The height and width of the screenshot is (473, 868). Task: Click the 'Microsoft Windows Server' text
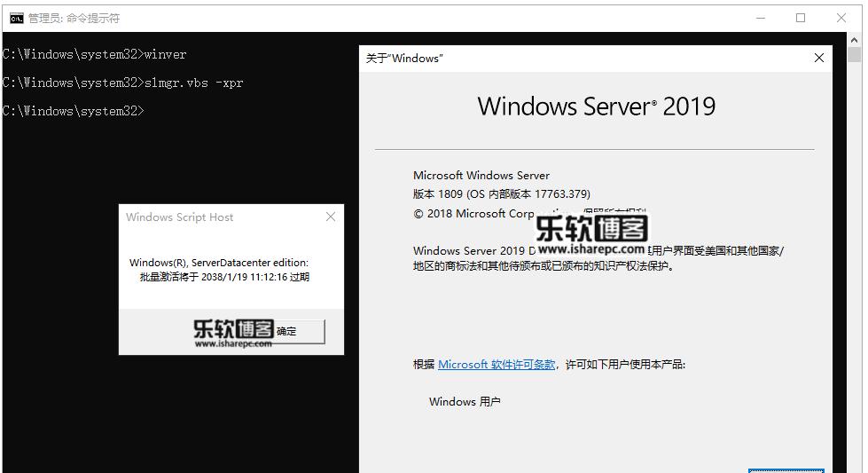tap(481, 176)
